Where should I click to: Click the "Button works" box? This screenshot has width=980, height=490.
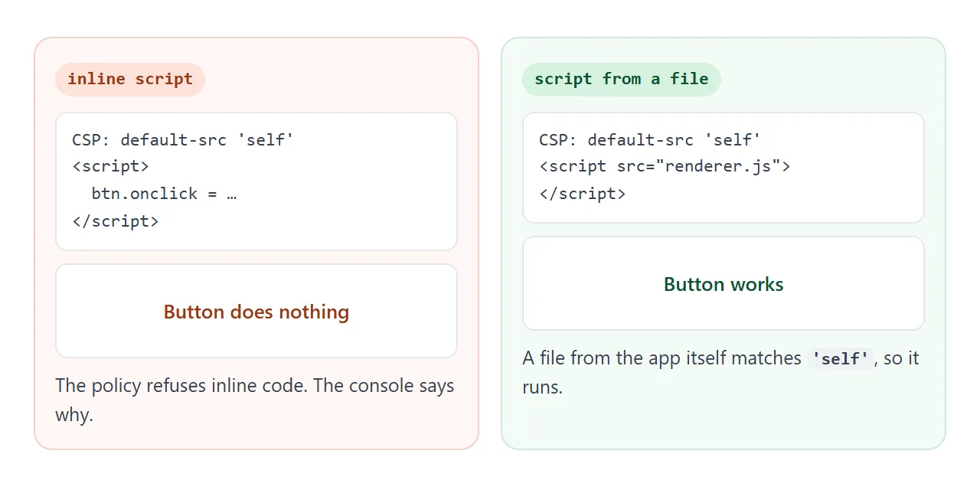pos(724,283)
